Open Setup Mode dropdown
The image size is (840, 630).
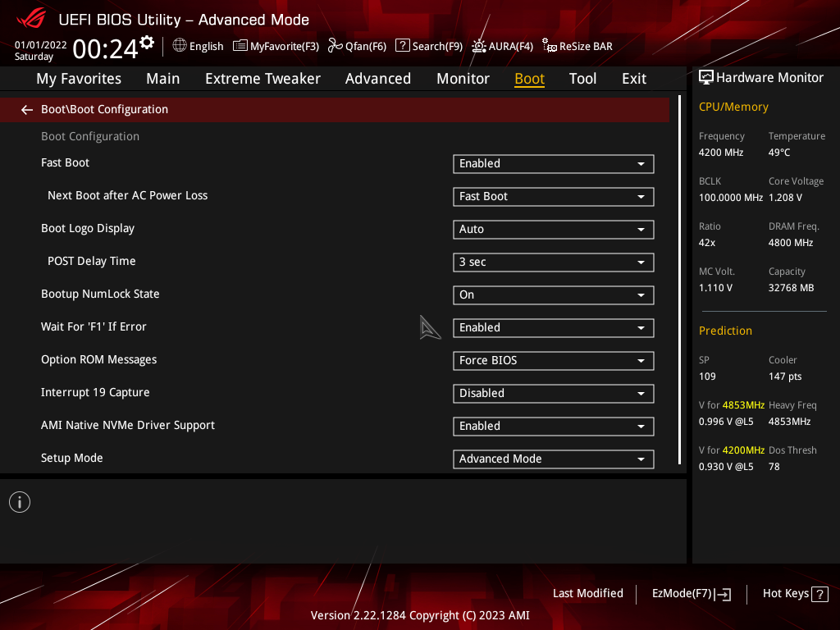coord(554,459)
